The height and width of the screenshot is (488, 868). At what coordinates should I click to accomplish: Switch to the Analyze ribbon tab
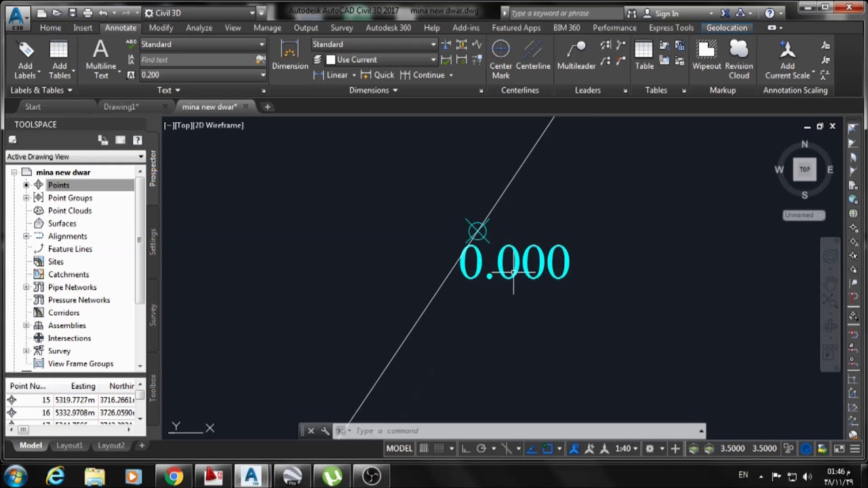pos(199,28)
